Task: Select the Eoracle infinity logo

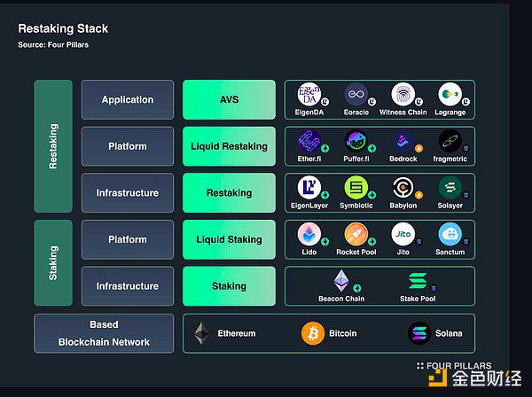Action: (356, 94)
